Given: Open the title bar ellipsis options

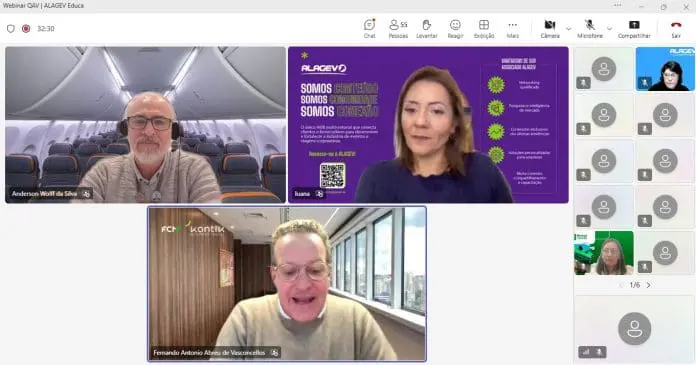Looking at the screenshot, I should click(x=617, y=6).
